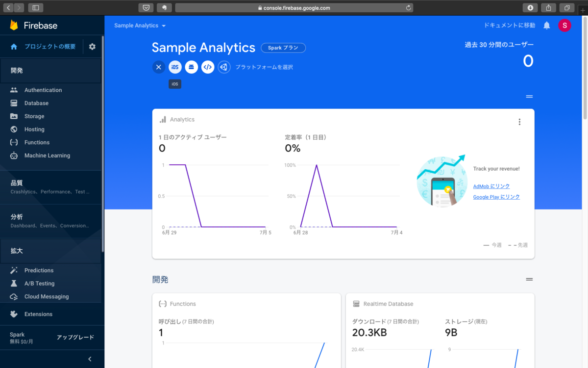
Task: Expand the 品質 section
Action: click(x=50, y=186)
